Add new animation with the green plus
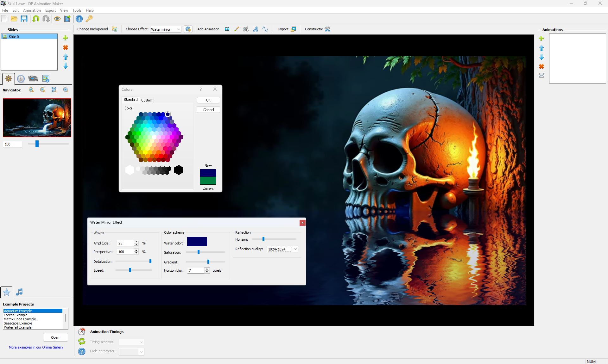The width and height of the screenshot is (608, 364). click(x=541, y=39)
